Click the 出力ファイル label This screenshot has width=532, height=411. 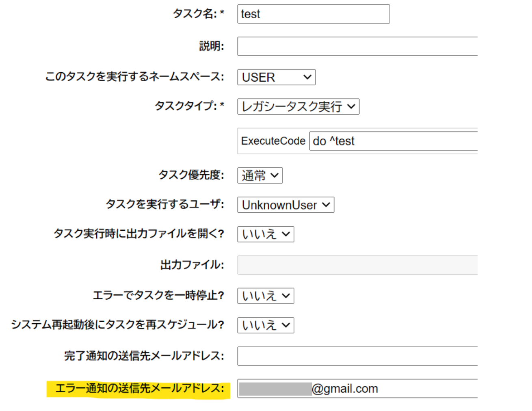pos(192,265)
